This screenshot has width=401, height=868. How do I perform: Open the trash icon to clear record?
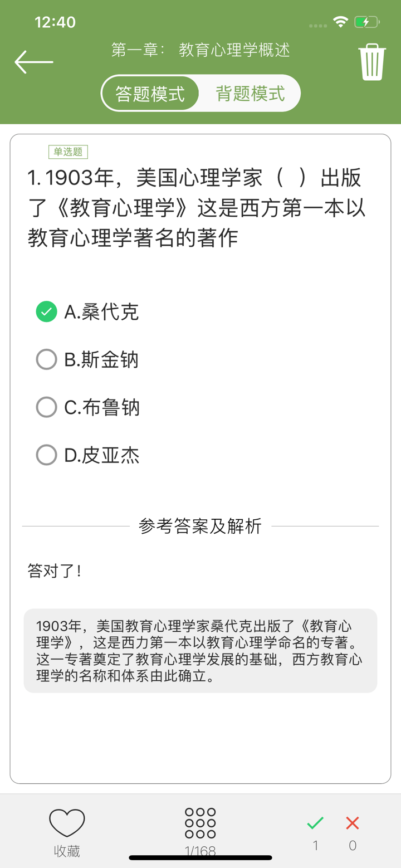pos(373,60)
